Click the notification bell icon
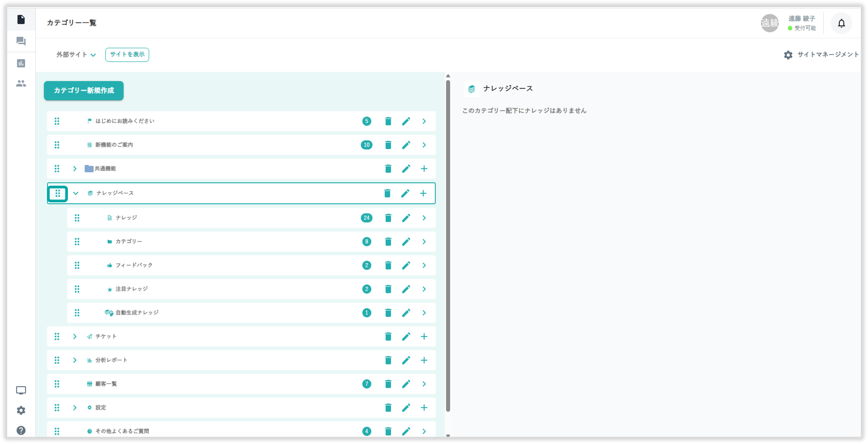The width and height of the screenshot is (868, 444). tap(841, 23)
